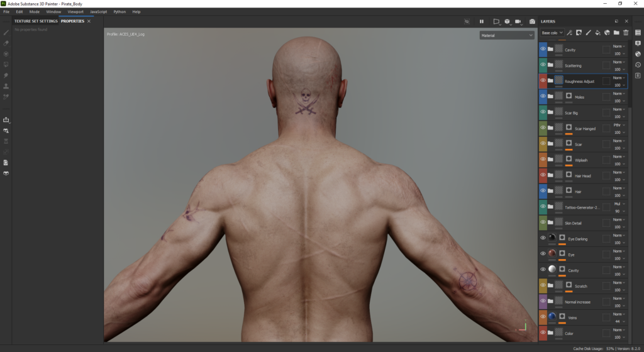The width and height of the screenshot is (644, 352).
Task: Open the camera settings video icon
Action: click(518, 21)
